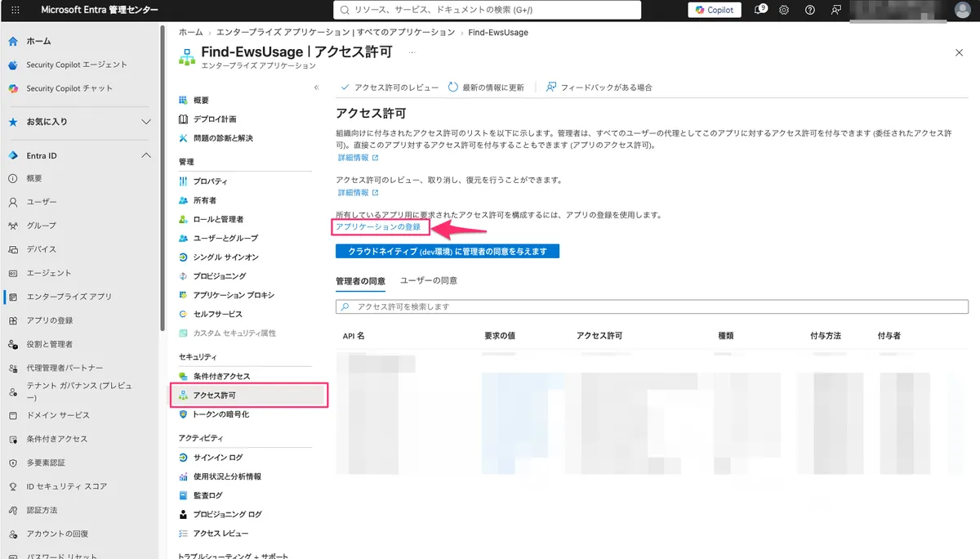This screenshot has height=559, width=980.
Task: Click the 付与方法 column header
Action: (x=825, y=336)
